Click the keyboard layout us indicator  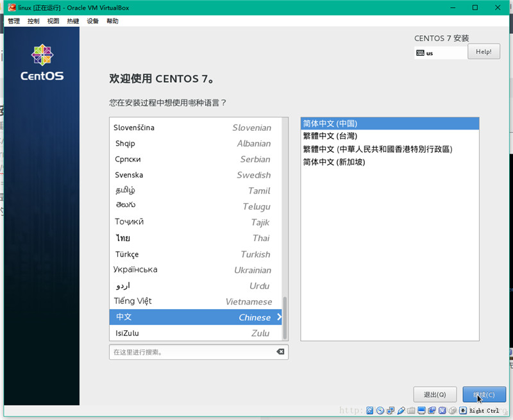pyautogui.click(x=441, y=53)
